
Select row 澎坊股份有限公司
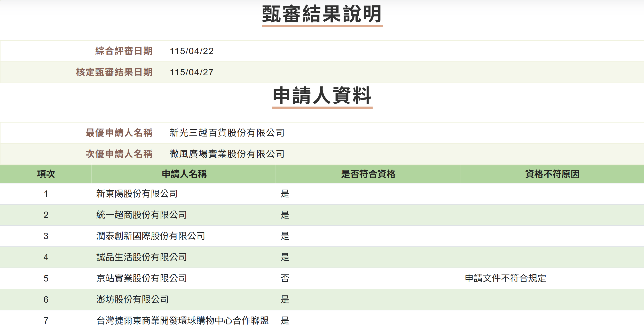click(322, 300)
